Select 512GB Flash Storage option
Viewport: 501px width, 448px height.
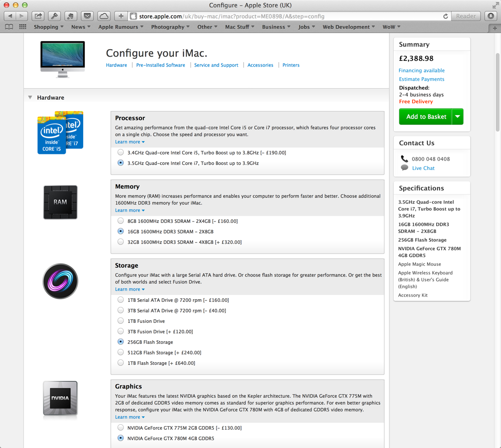coord(121,353)
